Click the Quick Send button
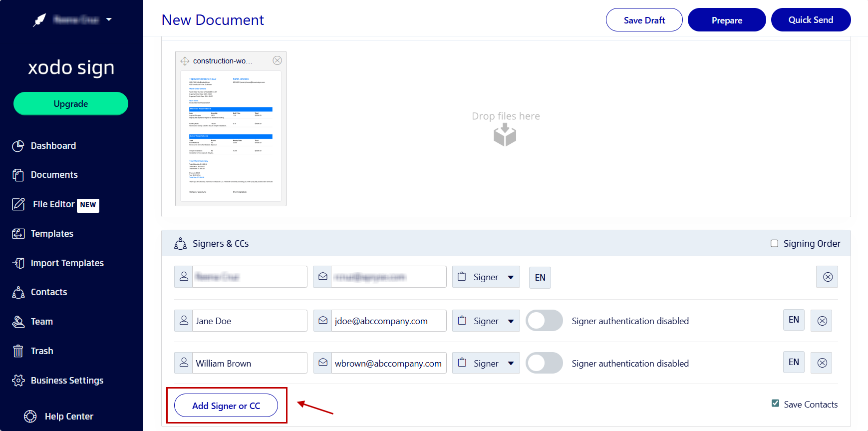868x431 pixels. pos(811,20)
